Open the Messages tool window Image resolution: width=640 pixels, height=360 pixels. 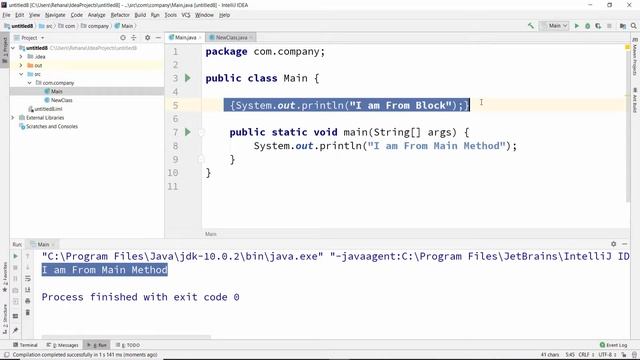pos(62,345)
